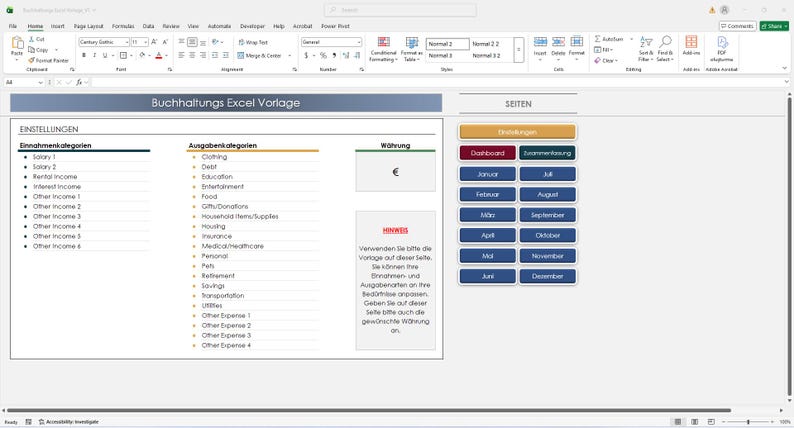
Task: Decrease font size with the smaller A icon
Action: coord(165,42)
